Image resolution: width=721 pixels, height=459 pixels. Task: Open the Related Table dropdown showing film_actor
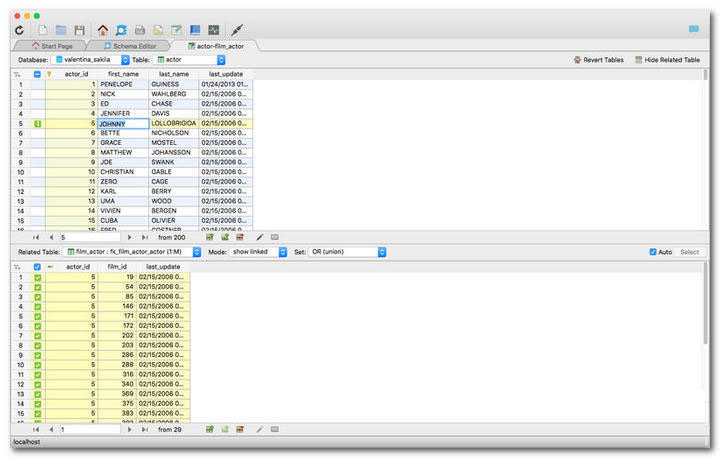tap(133, 252)
